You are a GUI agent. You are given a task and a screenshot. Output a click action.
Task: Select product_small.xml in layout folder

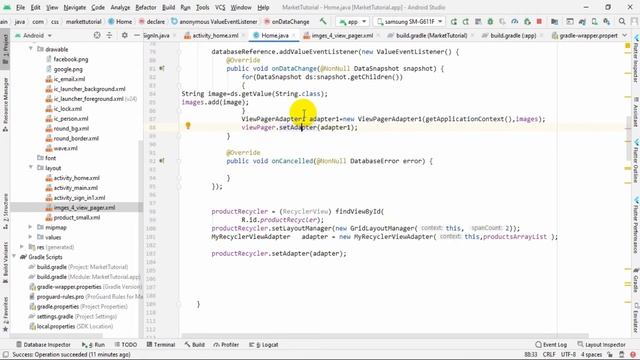pos(77,218)
